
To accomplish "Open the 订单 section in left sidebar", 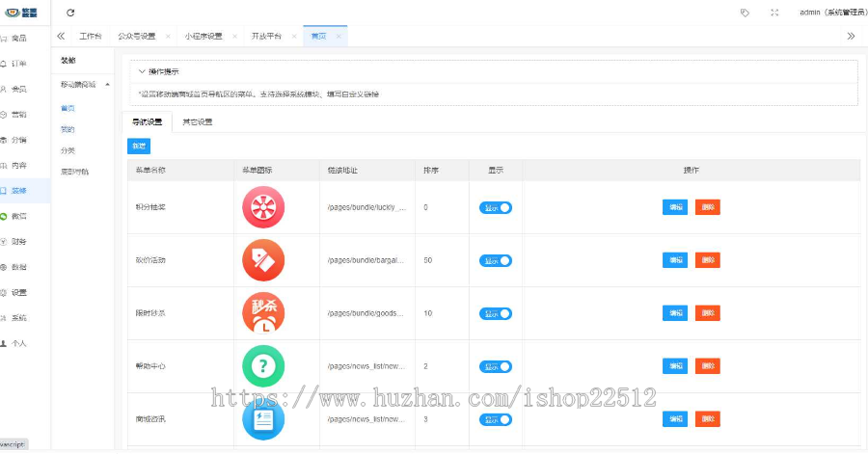I will 14,64.
